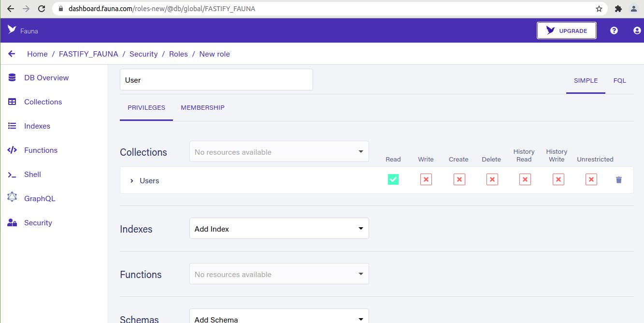Toggle History Write privilege for Users
Image resolution: width=644 pixels, height=323 pixels.
point(558,179)
